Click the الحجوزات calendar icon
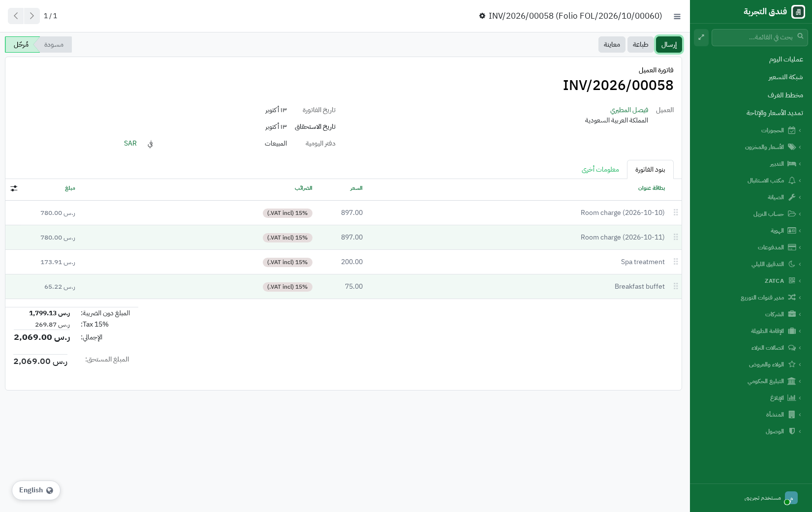Image resolution: width=812 pixels, height=512 pixels. (792, 130)
